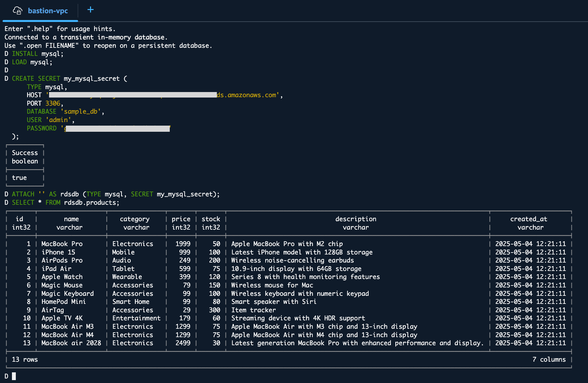Select the bastion-vpc terminal tab
The image size is (588, 383).
(40, 11)
